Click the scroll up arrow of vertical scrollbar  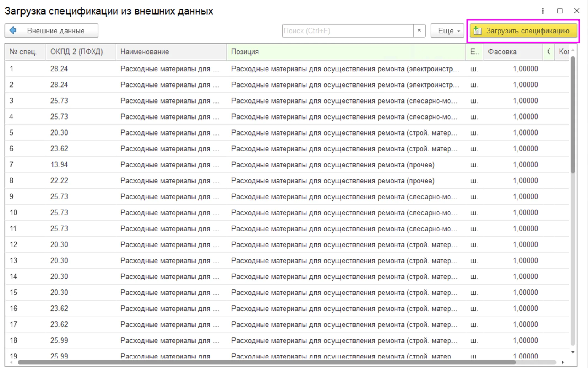tap(573, 50)
